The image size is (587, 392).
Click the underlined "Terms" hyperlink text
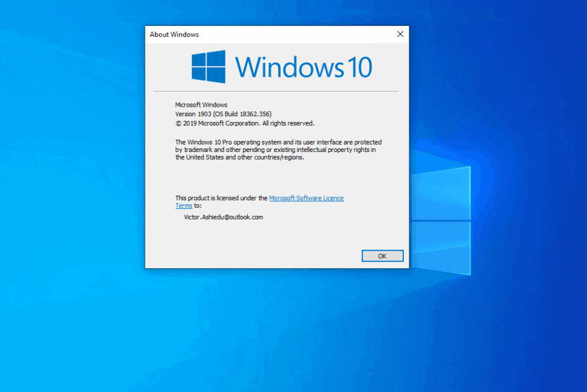coord(184,205)
